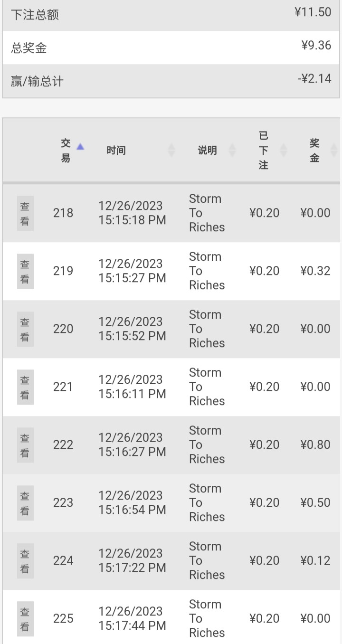Click the 说明 column header

207,151
